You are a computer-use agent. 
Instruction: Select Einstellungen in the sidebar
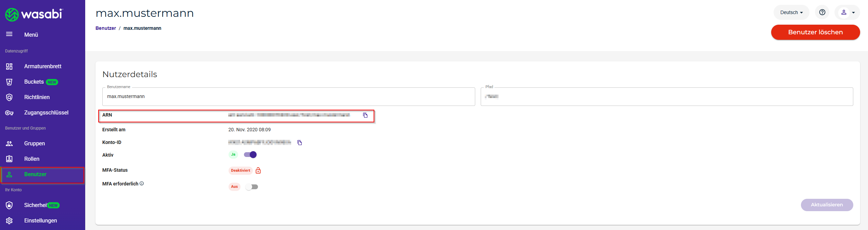(x=40, y=221)
